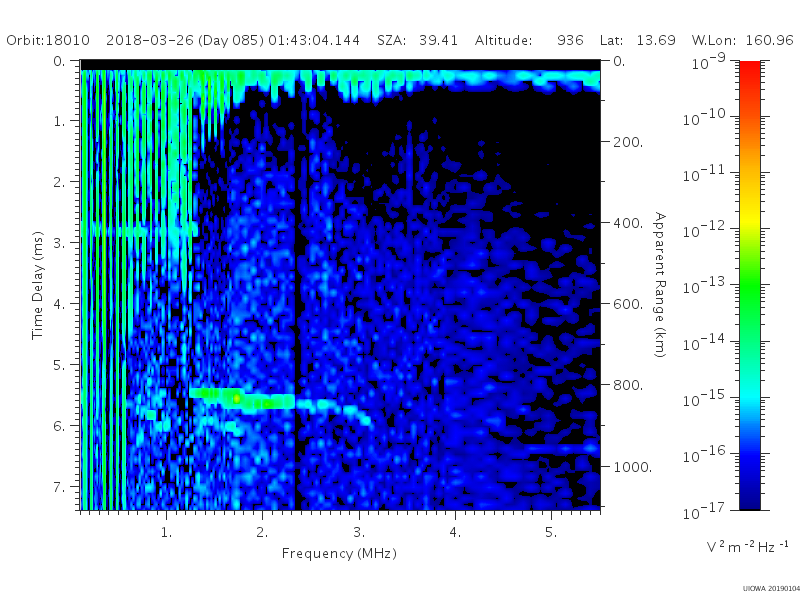800x600 pixels.
Task: Click the Time Delay (ms) axis label
Action: [x=37, y=285]
